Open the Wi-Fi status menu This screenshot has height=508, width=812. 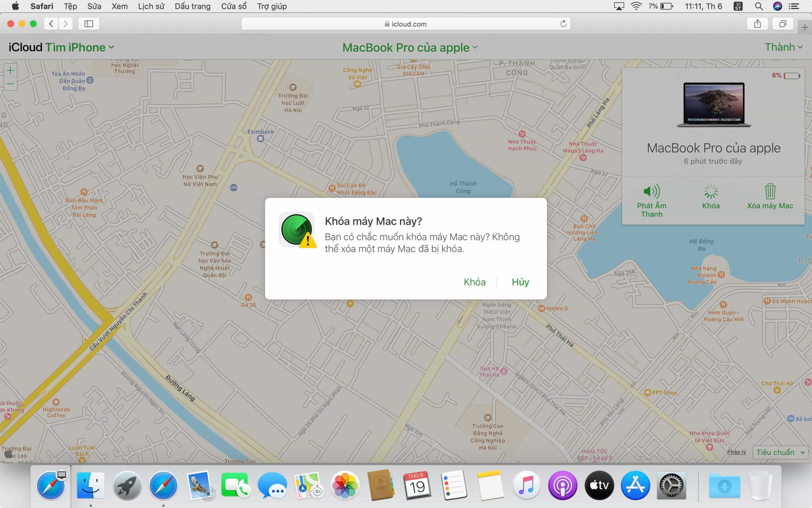point(636,6)
